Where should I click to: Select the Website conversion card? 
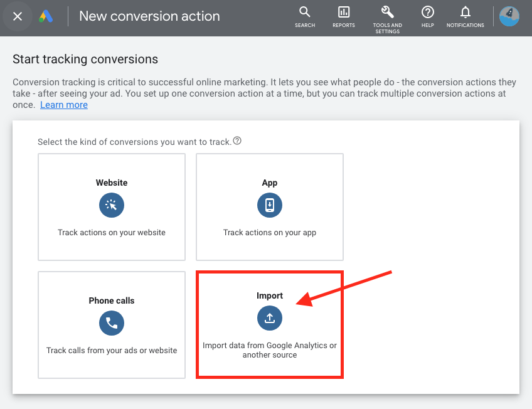pyautogui.click(x=112, y=207)
